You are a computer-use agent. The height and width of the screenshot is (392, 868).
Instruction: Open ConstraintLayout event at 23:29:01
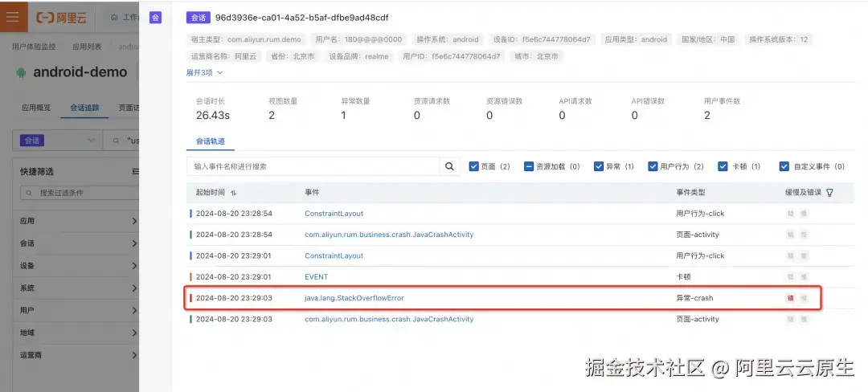point(334,256)
